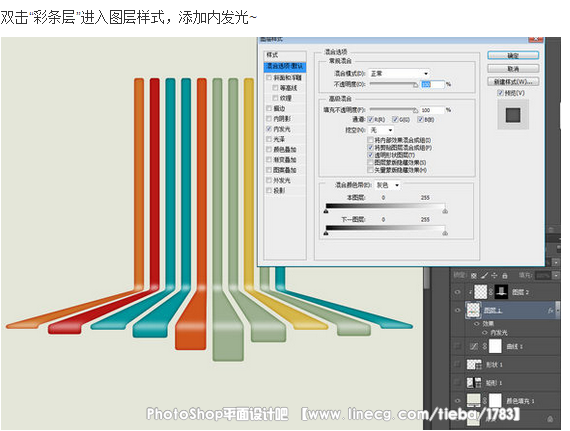
Task: Hide the 颜色填充 1 layer with eye icon
Action: click(x=458, y=401)
